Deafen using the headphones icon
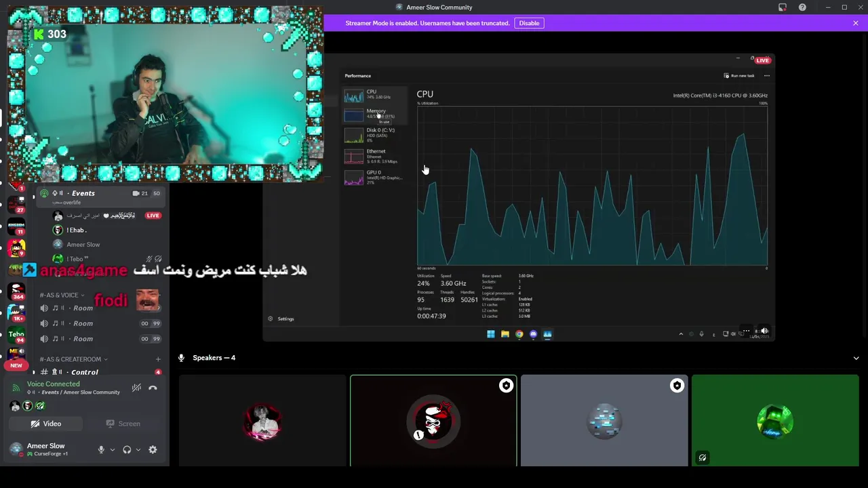Viewport: 868px width, 488px height. point(127,449)
